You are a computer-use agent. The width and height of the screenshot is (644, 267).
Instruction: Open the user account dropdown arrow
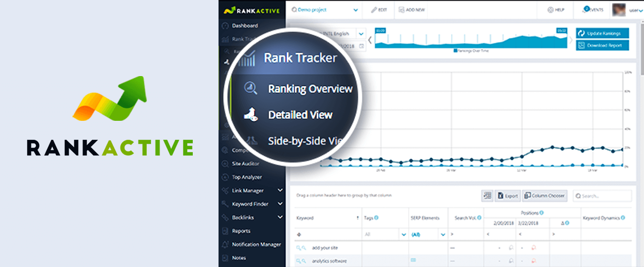pos(641,11)
